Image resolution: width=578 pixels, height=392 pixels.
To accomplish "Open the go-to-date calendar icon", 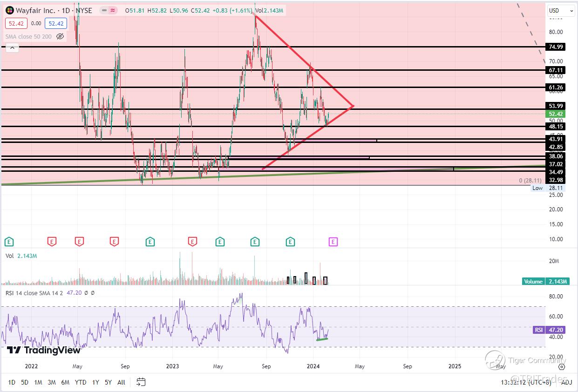I will coord(141,382).
